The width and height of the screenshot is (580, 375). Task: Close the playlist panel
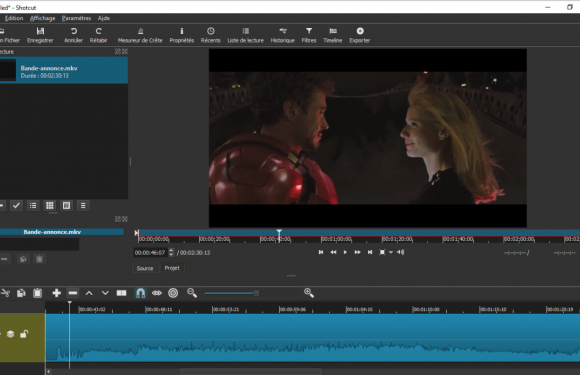click(x=125, y=51)
